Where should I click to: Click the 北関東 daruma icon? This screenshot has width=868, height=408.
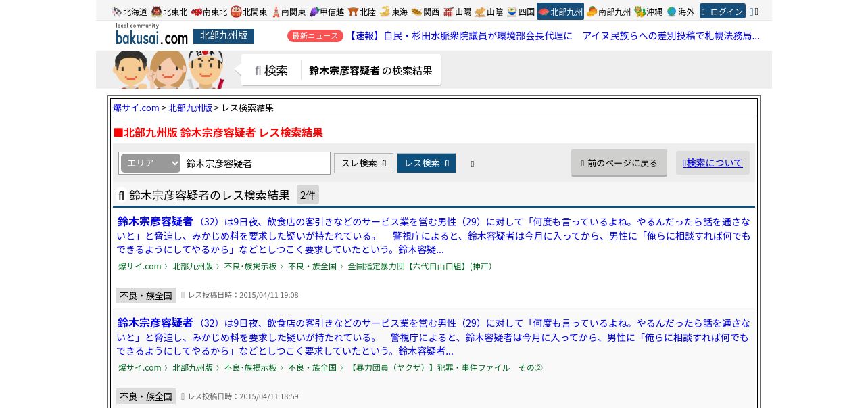tap(236, 12)
